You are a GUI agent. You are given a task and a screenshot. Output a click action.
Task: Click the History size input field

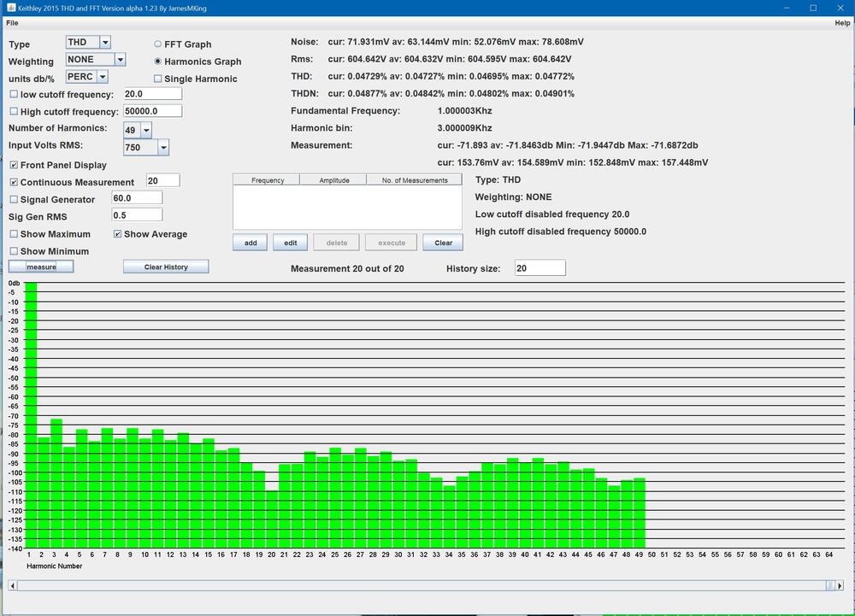point(540,268)
